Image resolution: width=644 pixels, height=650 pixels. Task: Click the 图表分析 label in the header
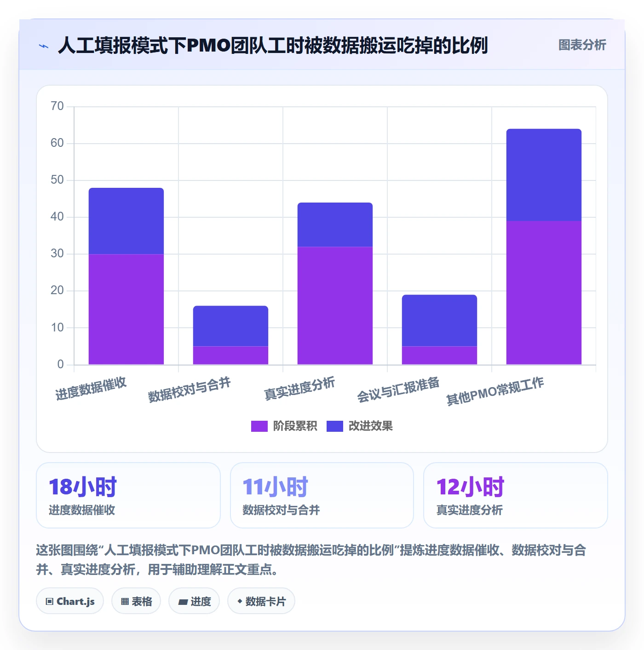pos(582,45)
